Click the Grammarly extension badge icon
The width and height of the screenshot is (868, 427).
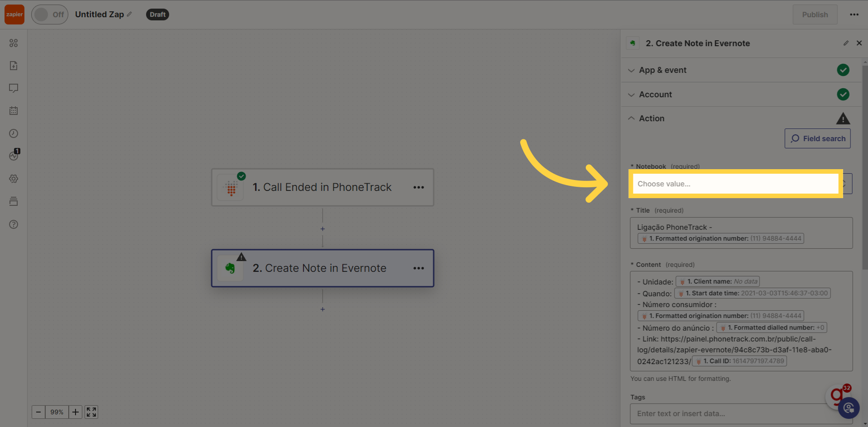click(x=837, y=396)
